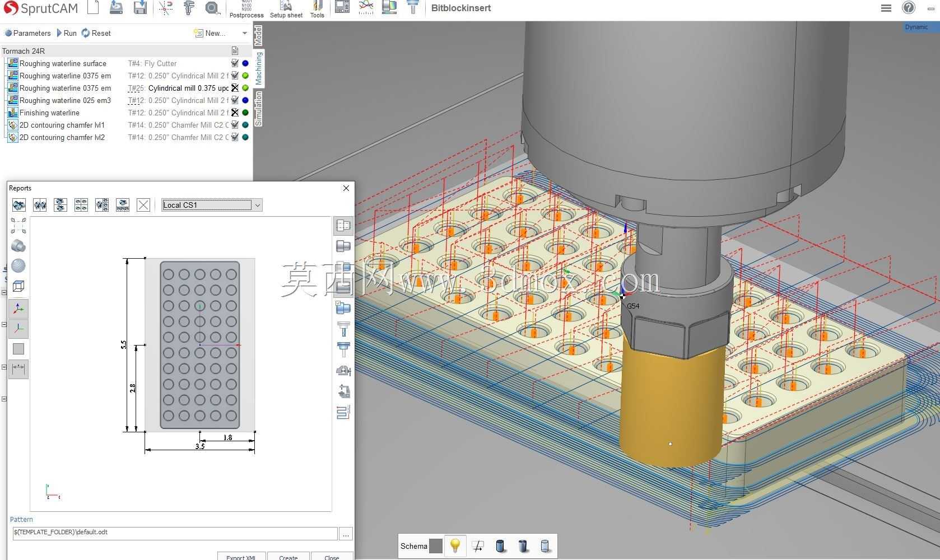The width and height of the screenshot is (940, 560).
Task: Open the Tools library
Action: (317, 10)
